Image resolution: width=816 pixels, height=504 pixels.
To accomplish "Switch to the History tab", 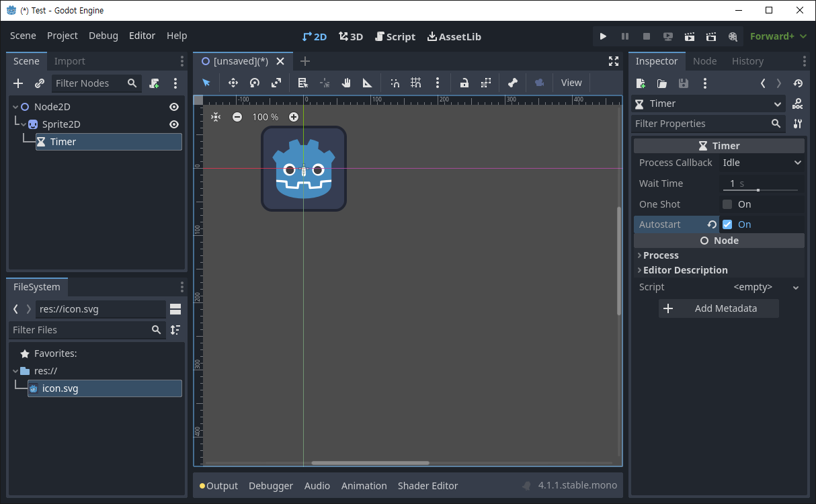I will click(747, 61).
